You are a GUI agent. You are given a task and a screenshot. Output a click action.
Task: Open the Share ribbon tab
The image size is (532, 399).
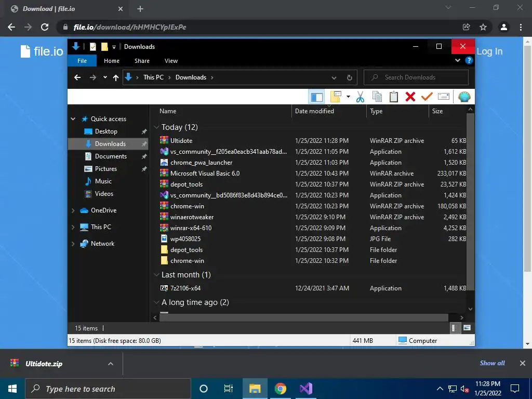pos(142,61)
